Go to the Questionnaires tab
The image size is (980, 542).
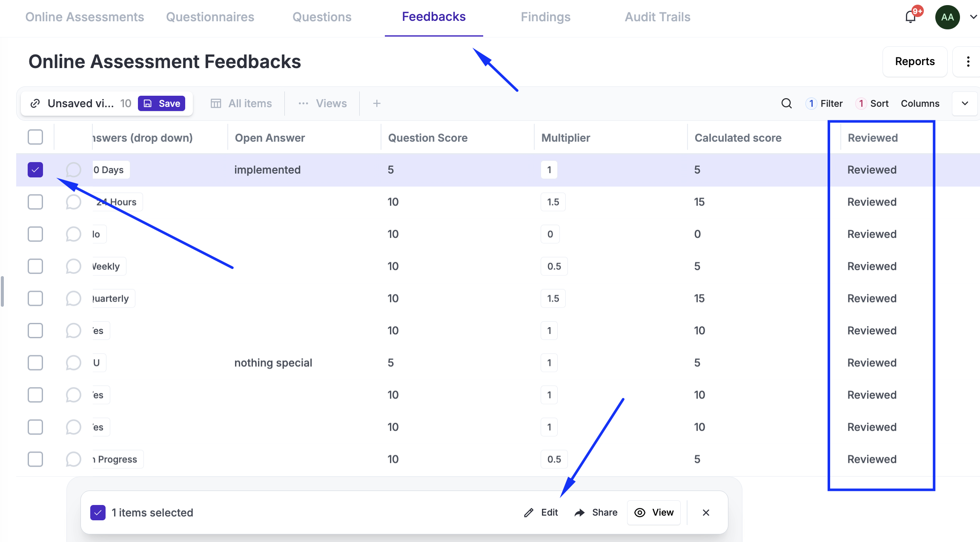[x=210, y=17]
